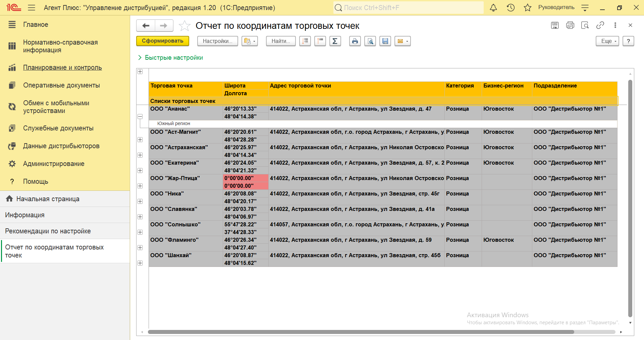
Task: Open Оперативные документы section
Action: [65, 85]
